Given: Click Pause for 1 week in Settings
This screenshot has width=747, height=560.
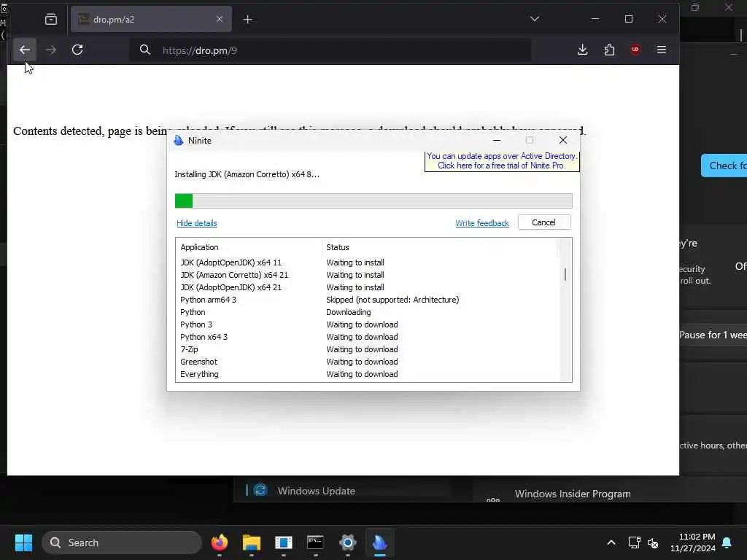Looking at the screenshot, I should click(x=713, y=335).
